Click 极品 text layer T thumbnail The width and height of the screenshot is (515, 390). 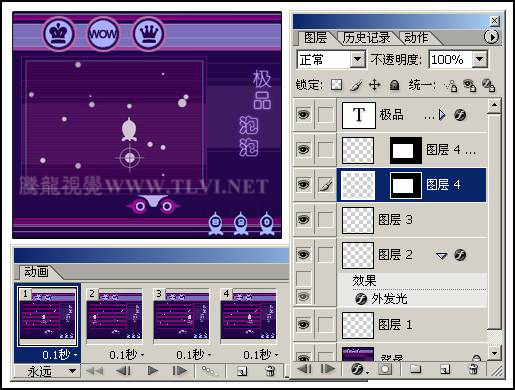click(359, 115)
